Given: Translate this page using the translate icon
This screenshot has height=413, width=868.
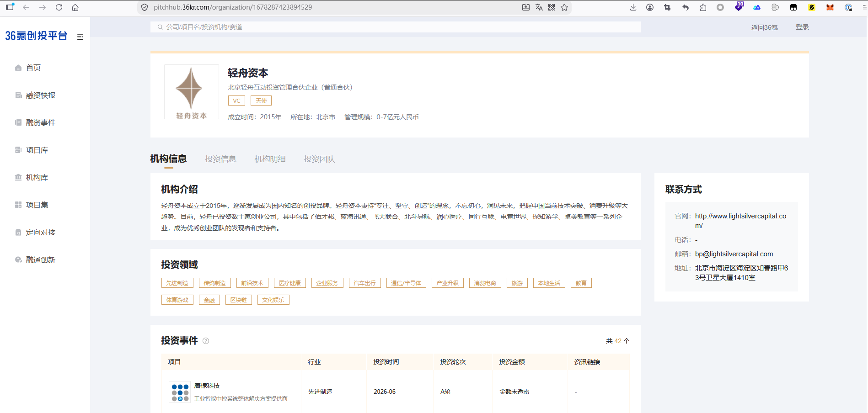Looking at the screenshot, I should click(x=539, y=7).
